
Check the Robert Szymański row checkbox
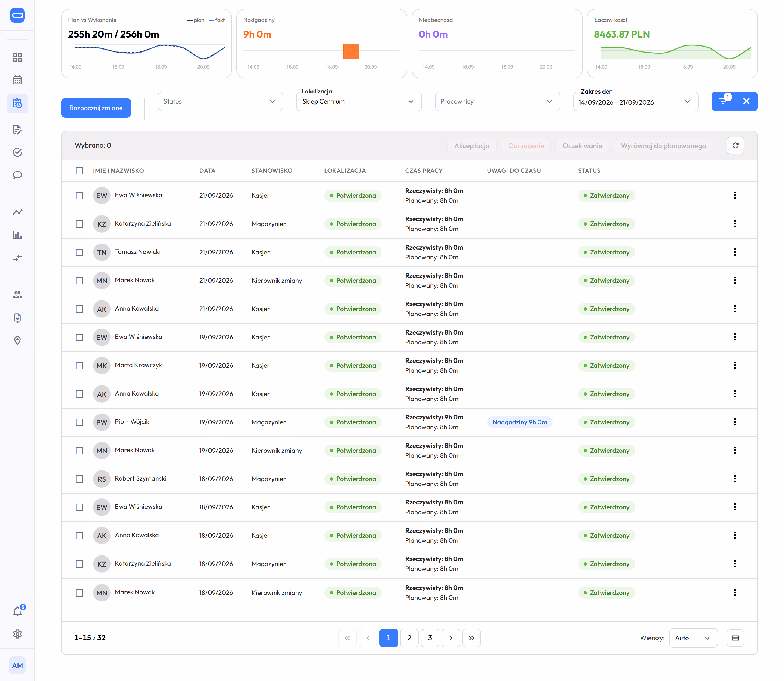[79, 479]
